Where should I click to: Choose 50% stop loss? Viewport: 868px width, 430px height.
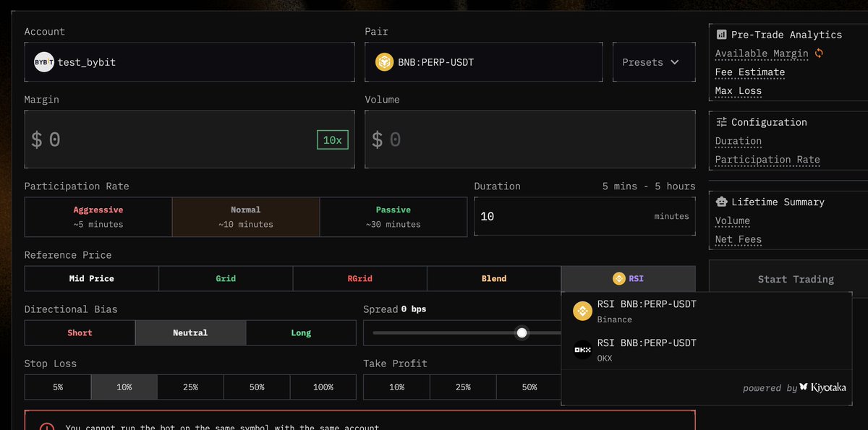(x=257, y=387)
